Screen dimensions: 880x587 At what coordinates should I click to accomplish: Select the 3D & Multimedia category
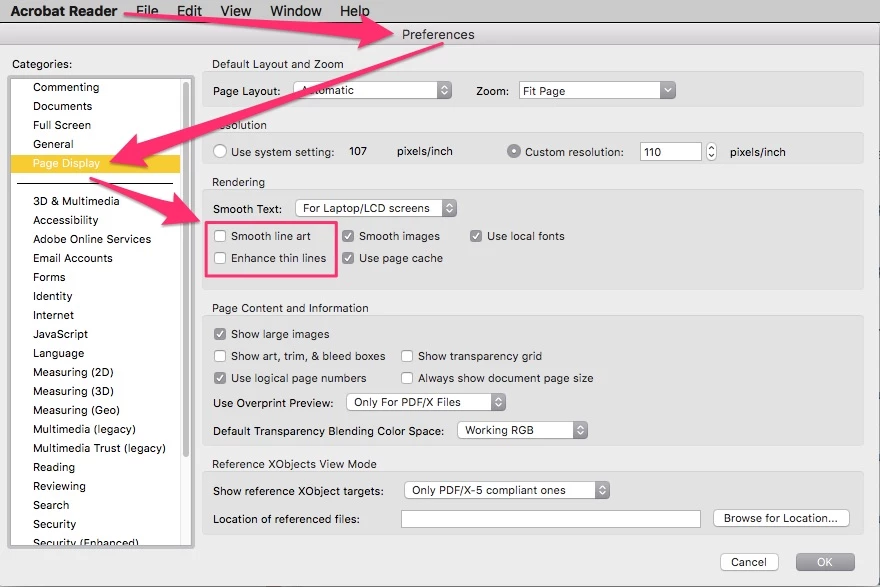tap(76, 201)
